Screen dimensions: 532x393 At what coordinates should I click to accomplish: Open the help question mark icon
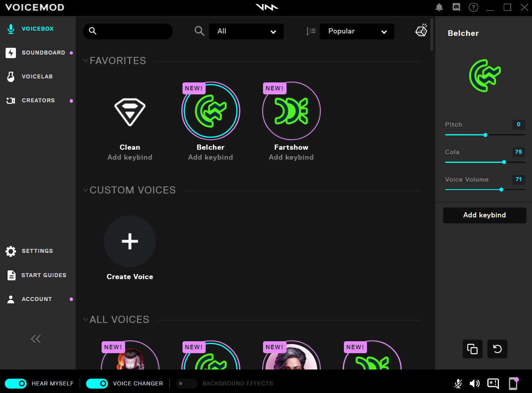[473, 7]
